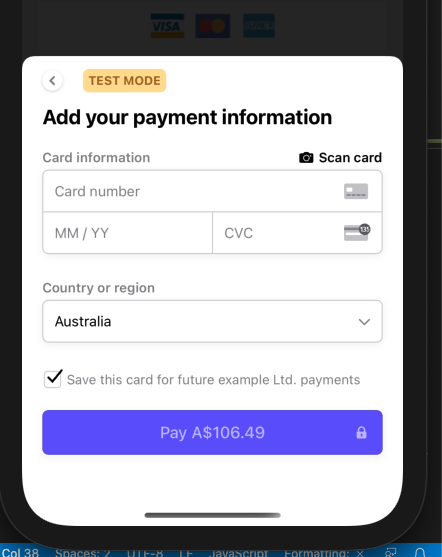Click the Amex logo
The height and width of the screenshot is (557, 442).
(x=259, y=26)
